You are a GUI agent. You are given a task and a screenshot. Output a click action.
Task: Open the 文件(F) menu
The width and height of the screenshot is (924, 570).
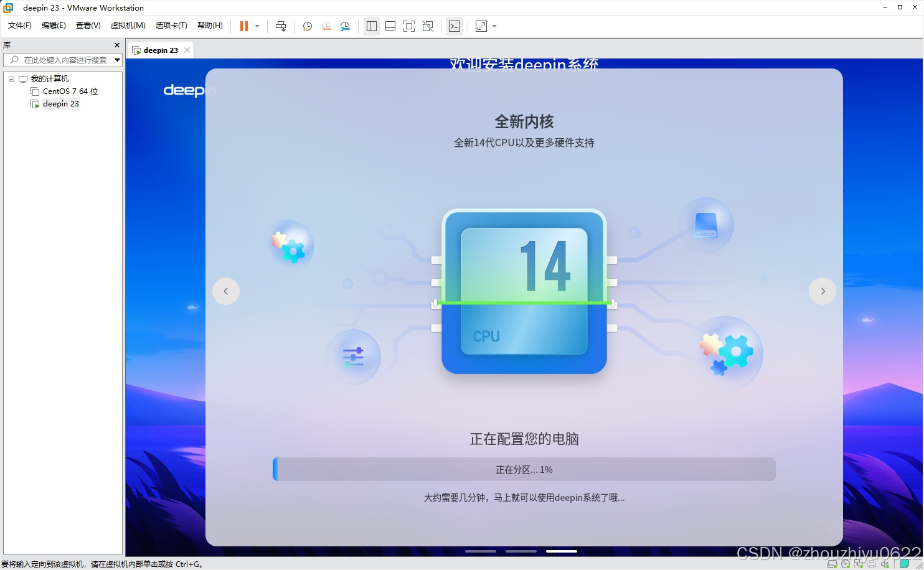[20, 26]
